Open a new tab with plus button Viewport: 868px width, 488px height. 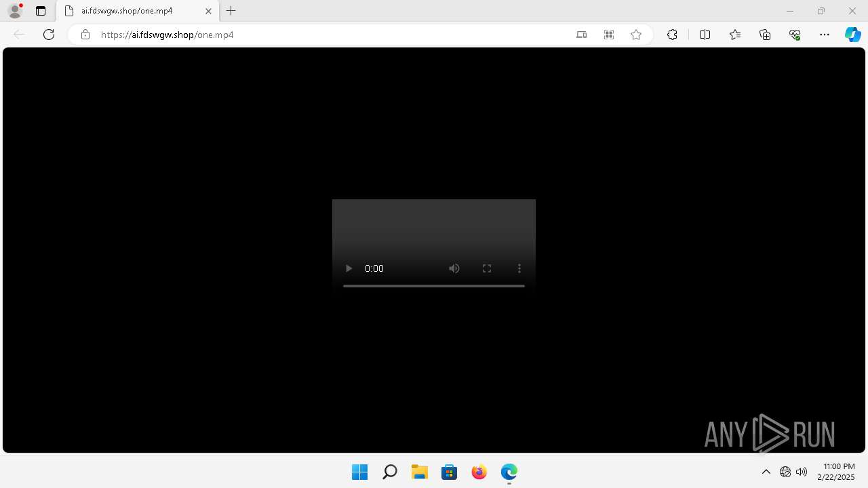click(231, 11)
